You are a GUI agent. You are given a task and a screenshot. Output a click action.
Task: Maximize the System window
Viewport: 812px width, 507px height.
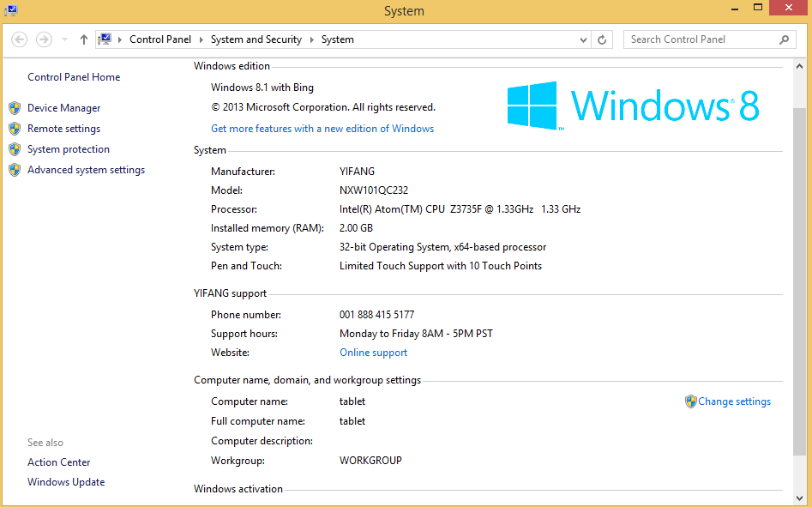(758, 9)
